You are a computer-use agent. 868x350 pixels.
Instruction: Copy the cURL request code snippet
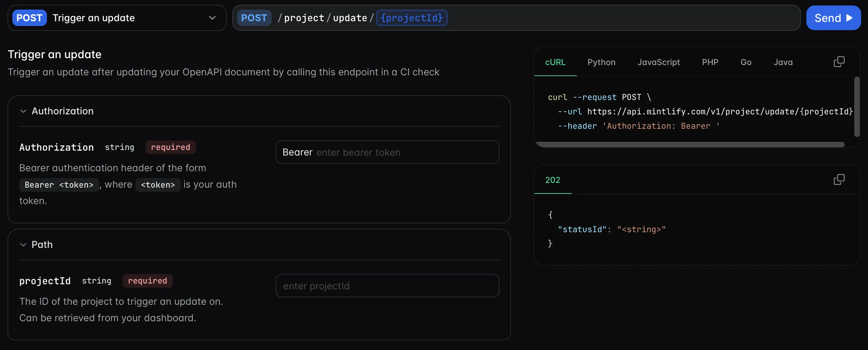(839, 62)
